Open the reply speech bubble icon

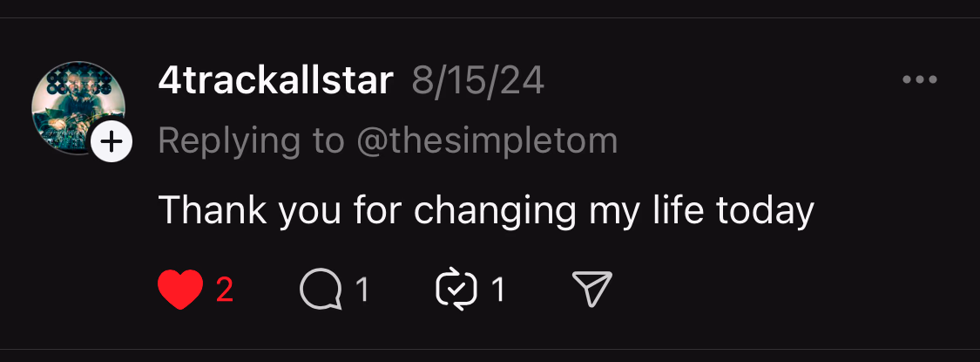[320, 290]
